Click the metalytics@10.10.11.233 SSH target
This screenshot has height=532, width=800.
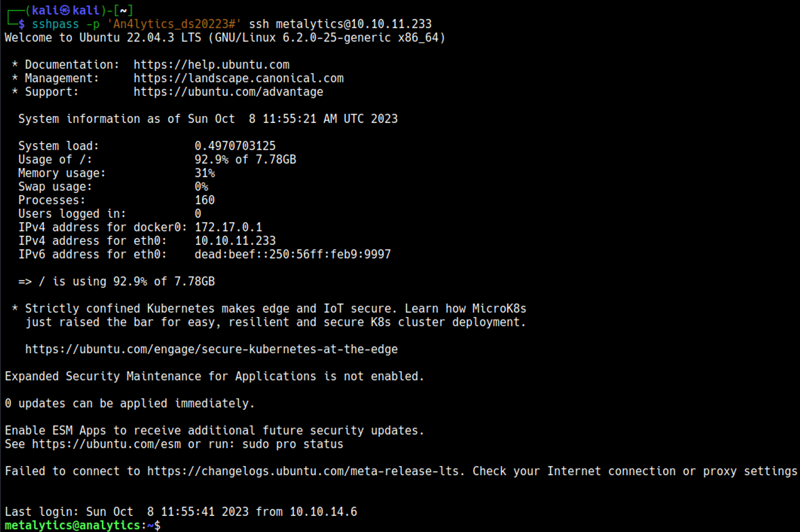[x=354, y=24]
